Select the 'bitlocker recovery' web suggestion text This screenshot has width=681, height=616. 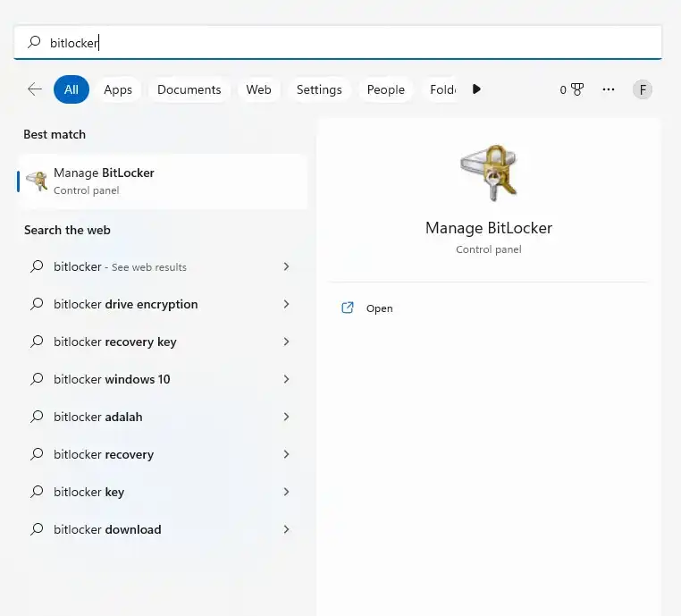[x=104, y=454]
